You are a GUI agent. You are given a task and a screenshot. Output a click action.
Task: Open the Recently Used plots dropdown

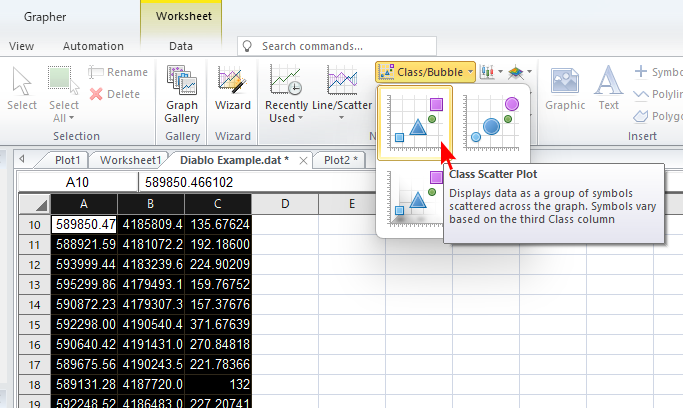coord(286,97)
